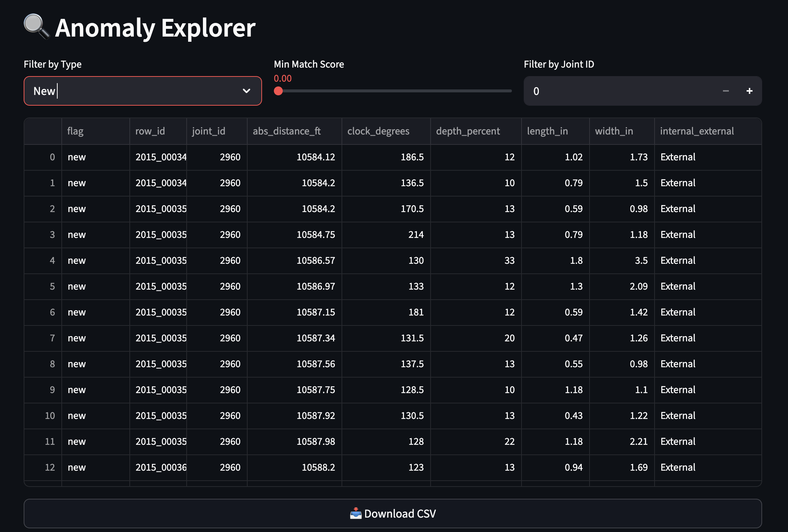Click the Filter by Type select box
Screen dimensions: 788x532
(x=133, y=91)
